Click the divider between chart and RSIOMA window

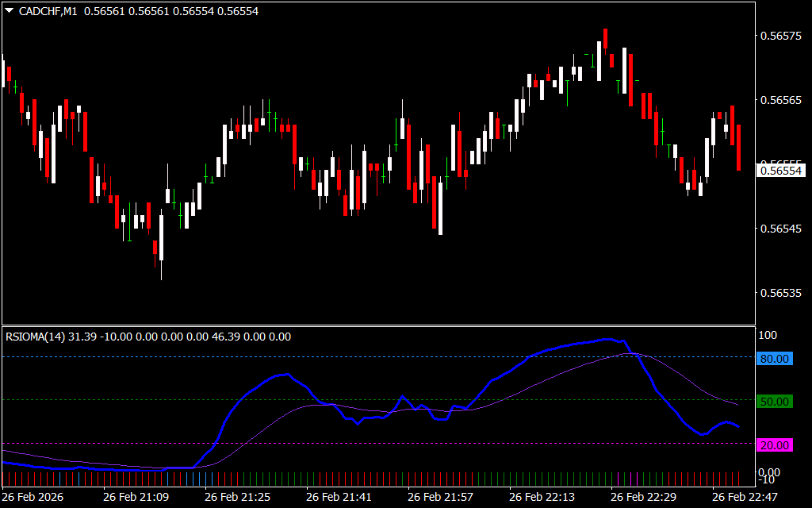(377, 325)
